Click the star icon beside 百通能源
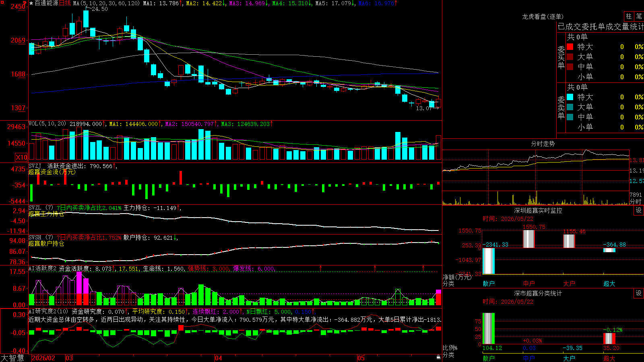The image size is (644, 362). coord(31,3)
